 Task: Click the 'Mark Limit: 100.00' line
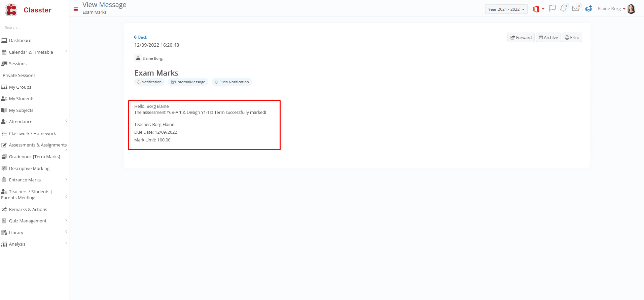[152, 140]
